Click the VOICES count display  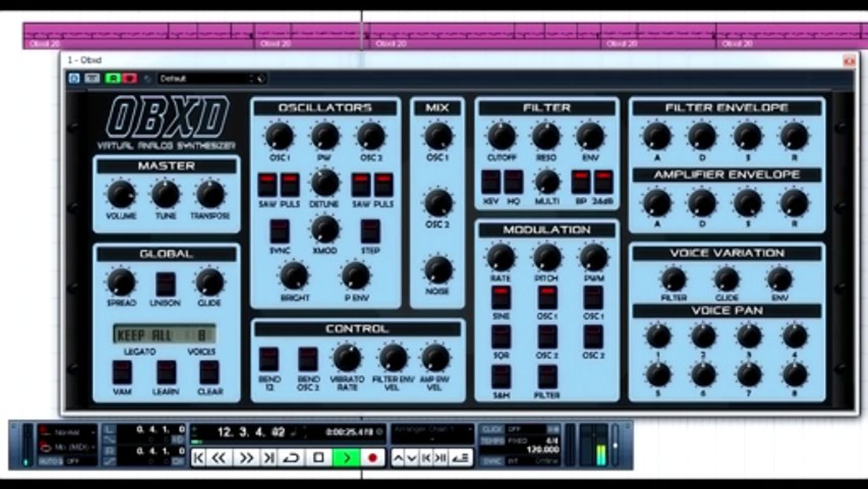pyautogui.click(x=201, y=335)
